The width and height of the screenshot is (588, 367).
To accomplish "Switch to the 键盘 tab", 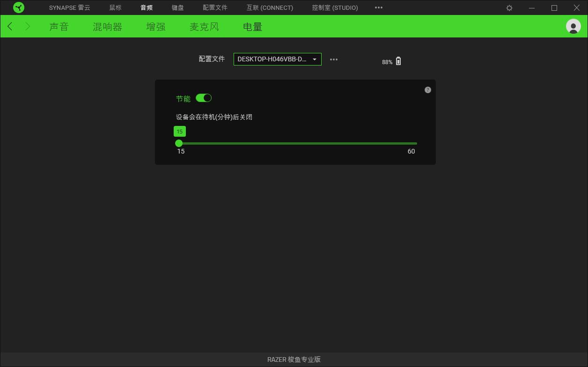I will pyautogui.click(x=178, y=8).
